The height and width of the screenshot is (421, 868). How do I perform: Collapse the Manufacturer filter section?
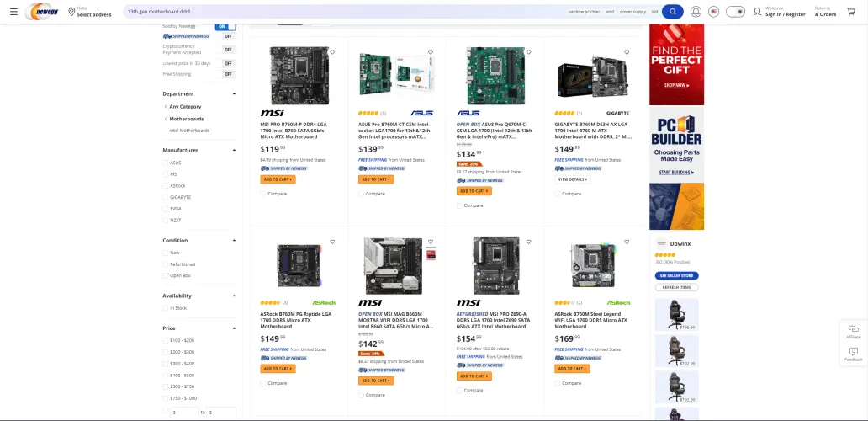point(234,150)
